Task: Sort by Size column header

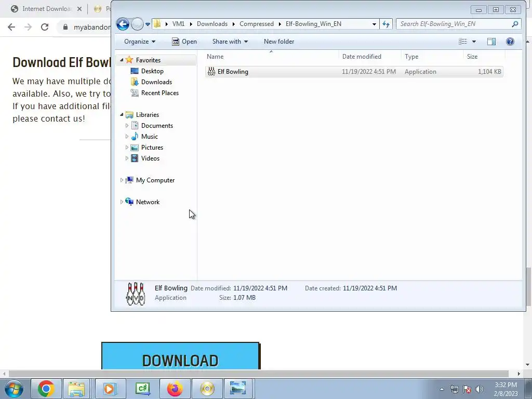Action: pos(484,56)
